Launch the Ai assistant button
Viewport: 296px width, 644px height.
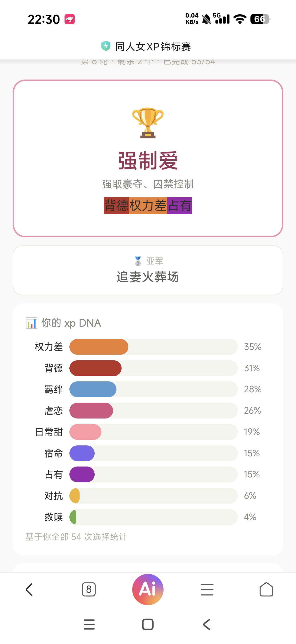click(148, 589)
